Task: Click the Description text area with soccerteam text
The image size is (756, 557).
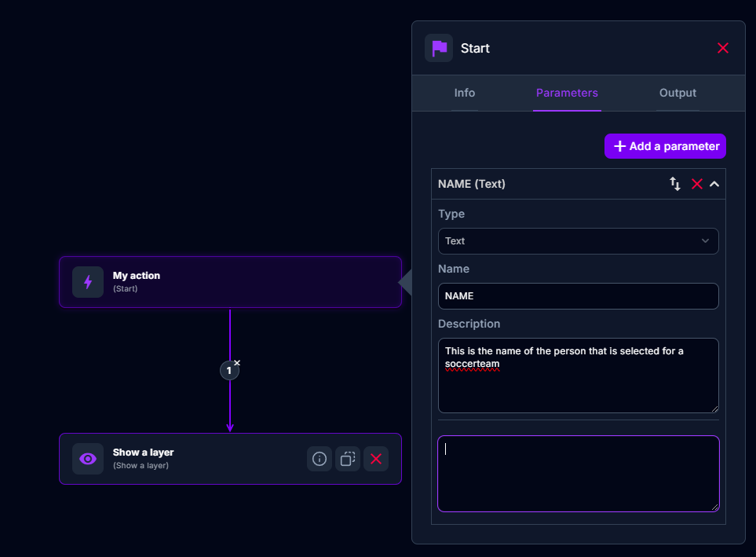Action: pos(578,375)
